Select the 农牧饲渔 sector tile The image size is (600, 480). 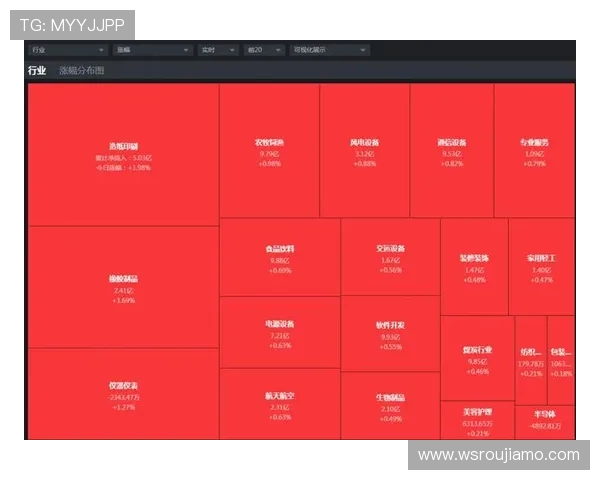pos(269,150)
